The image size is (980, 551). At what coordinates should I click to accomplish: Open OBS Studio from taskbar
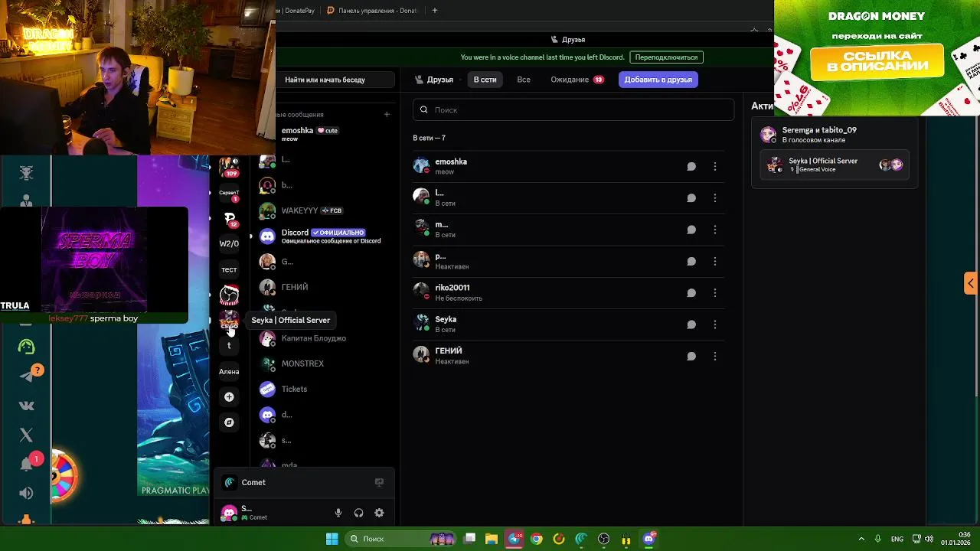(604, 539)
